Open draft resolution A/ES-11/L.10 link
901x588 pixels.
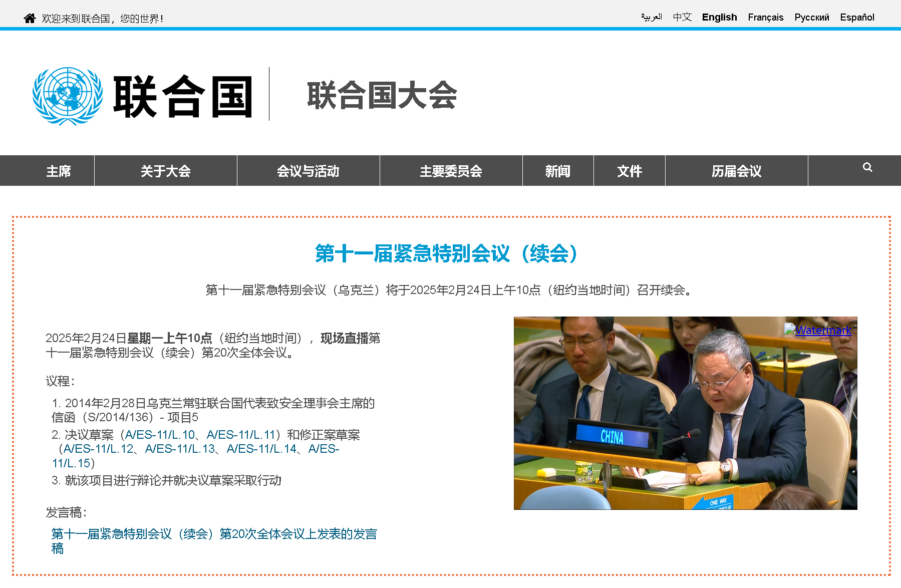[160, 435]
